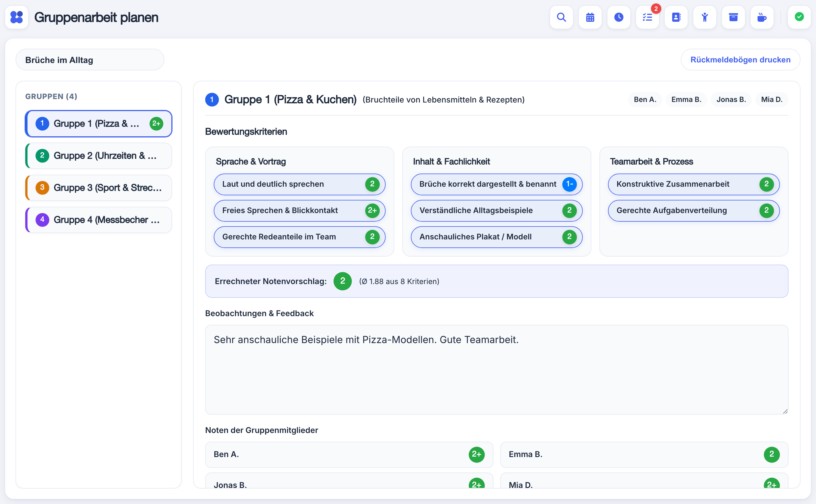Screen dimensions: 816x504
Task: Click the text area resize handle
Action: click(785, 411)
